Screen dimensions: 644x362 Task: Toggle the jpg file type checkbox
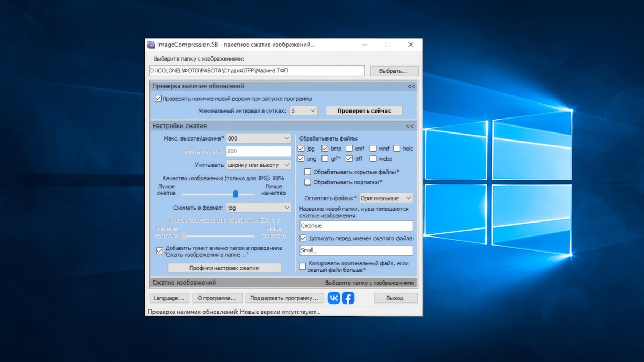(302, 149)
